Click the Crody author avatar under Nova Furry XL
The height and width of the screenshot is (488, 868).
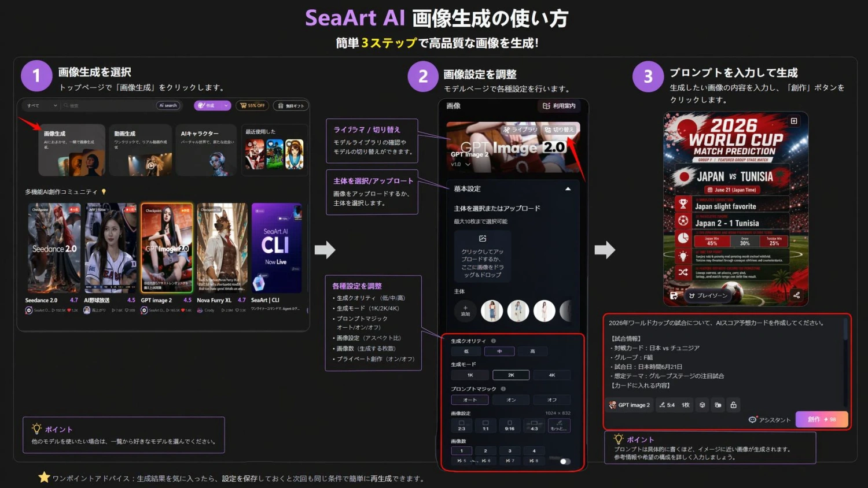click(200, 310)
